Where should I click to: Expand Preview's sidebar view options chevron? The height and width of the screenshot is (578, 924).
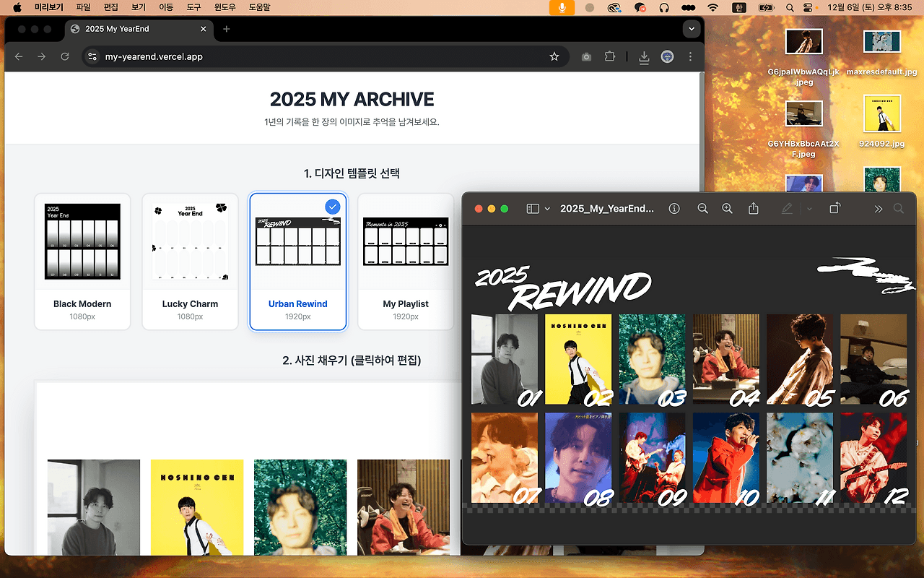click(547, 209)
